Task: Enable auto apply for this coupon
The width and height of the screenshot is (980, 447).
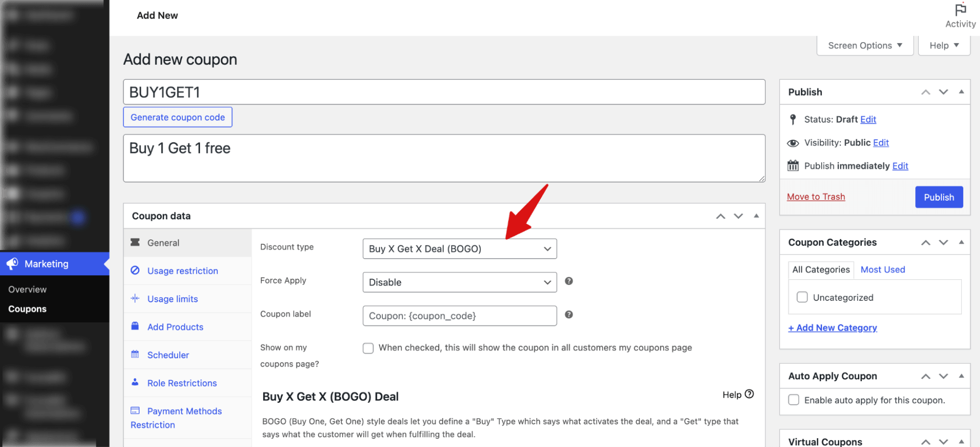Action: (793, 400)
